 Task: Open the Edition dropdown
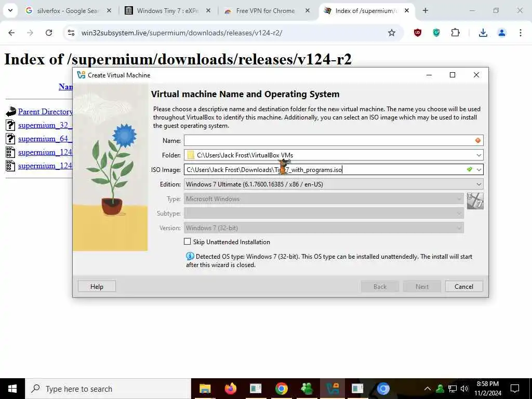334,184
